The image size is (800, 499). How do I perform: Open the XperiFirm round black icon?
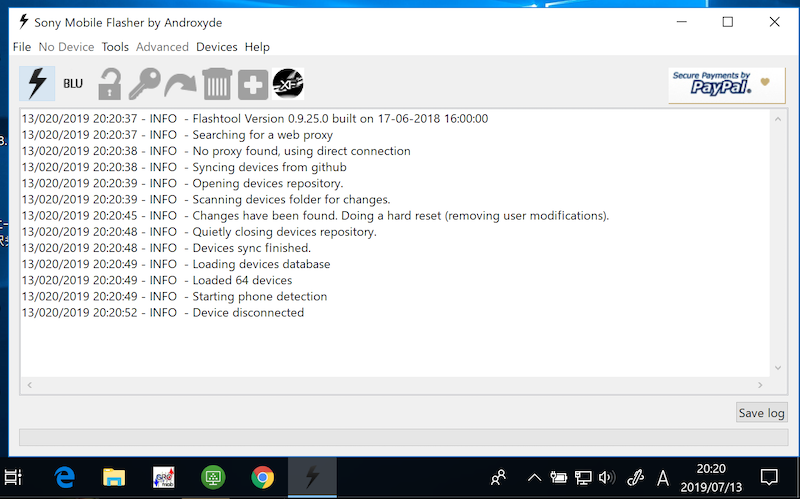[288, 84]
